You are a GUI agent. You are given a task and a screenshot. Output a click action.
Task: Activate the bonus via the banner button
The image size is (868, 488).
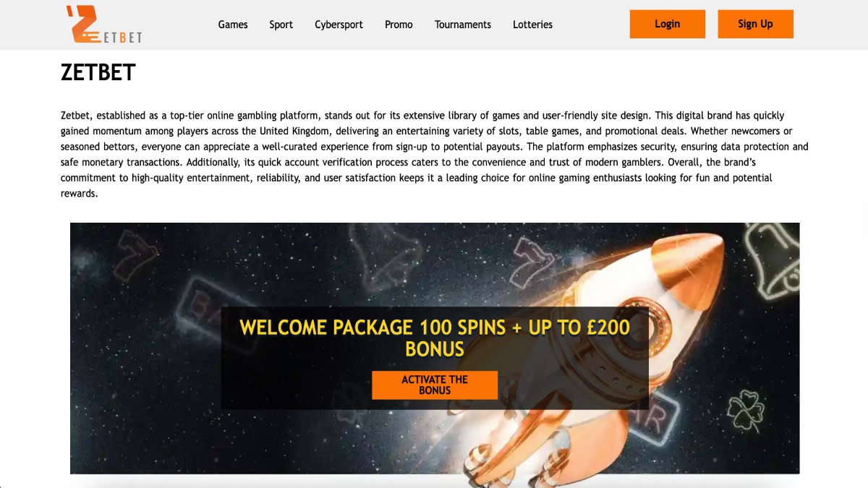tap(435, 385)
